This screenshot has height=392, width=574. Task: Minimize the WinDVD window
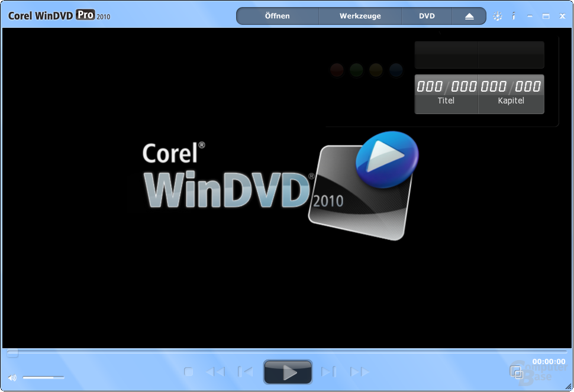click(x=530, y=16)
